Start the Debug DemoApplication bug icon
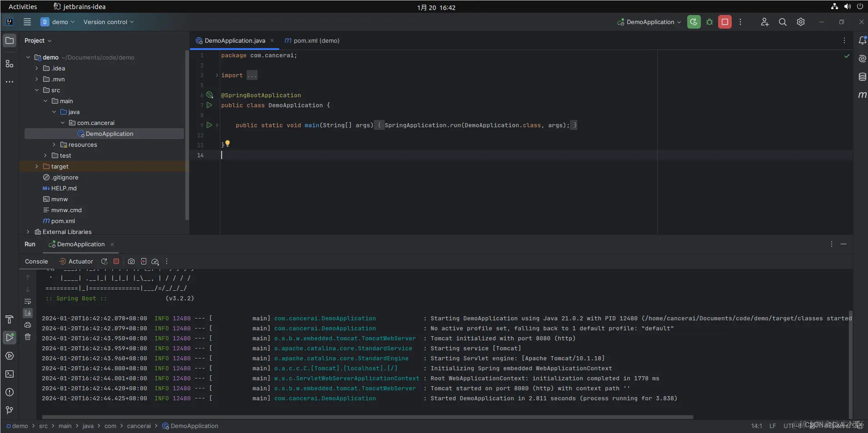 [709, 22]
